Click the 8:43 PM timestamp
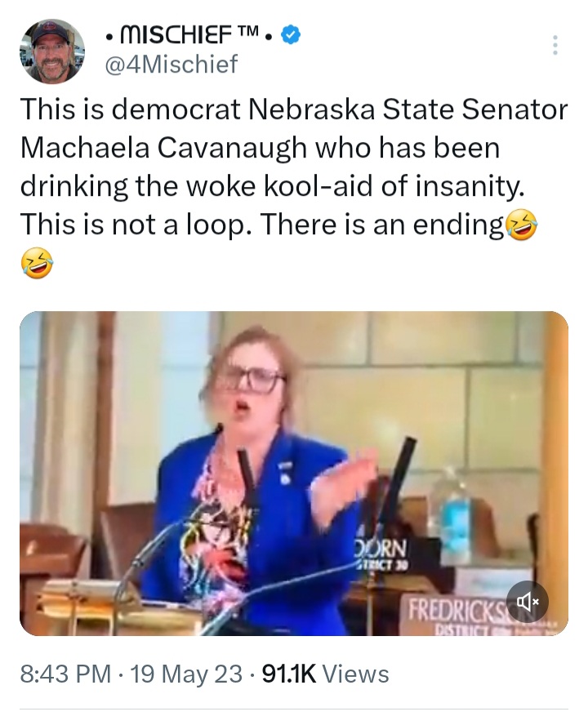 point(65,674)
